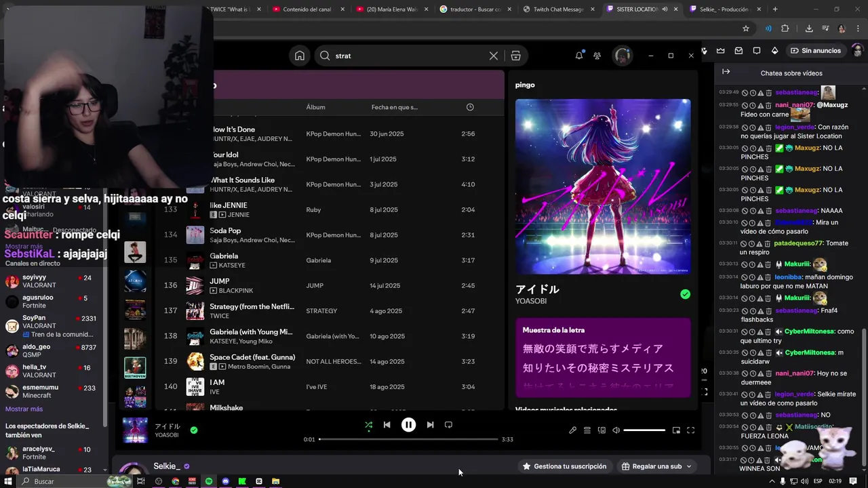
Task: Select the track 'I AM' by IVE
Action: (330, 386)
